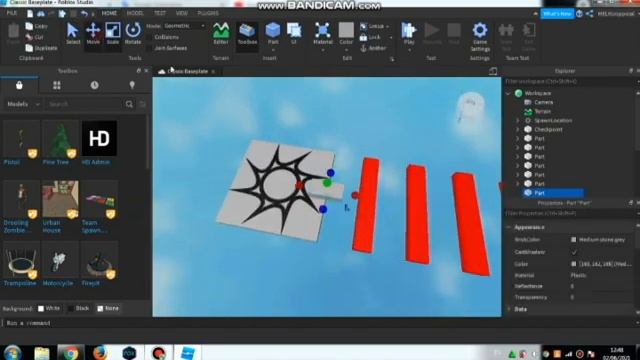Click the BrickColor Medium stone grey swatch
Screen dimensions: 640x360
click(x=573, y=240)
